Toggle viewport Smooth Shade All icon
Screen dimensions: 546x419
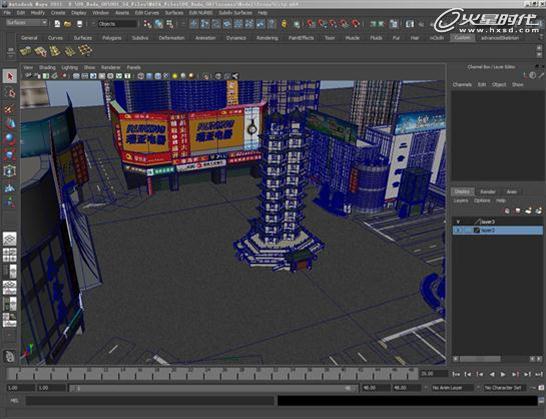[149, 76]
